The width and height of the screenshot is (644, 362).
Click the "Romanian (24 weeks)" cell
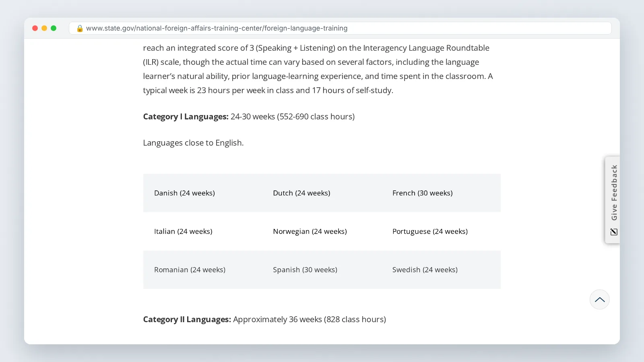[x=202, y=269]
